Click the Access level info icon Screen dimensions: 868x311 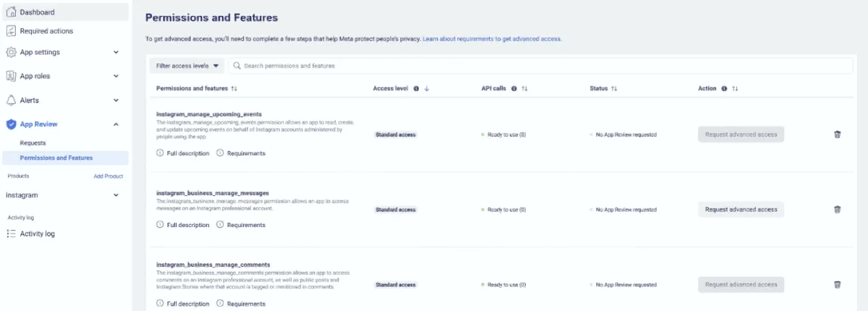(x=417, y=88)
